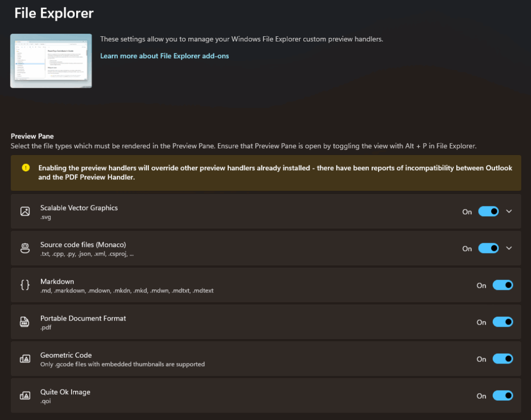Click the Preview Pane section heading
The width and height of the screenshot is (531, 420).
(32, 136)
